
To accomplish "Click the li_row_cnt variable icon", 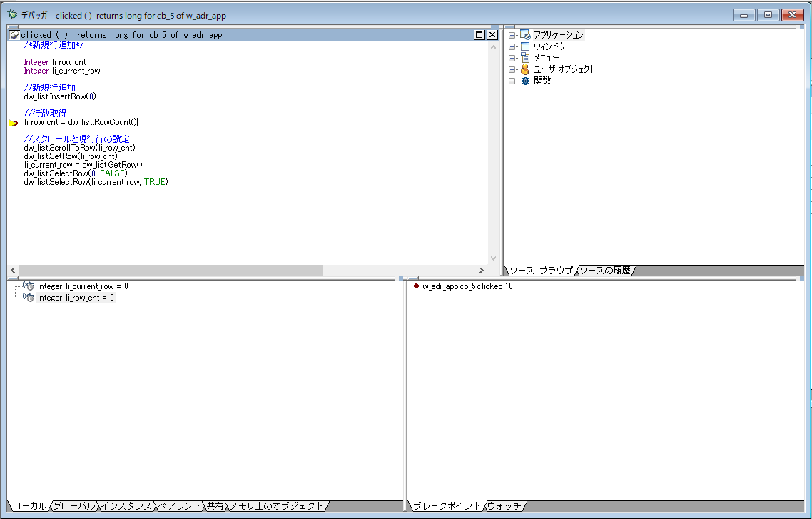I will tap(29, 298).
